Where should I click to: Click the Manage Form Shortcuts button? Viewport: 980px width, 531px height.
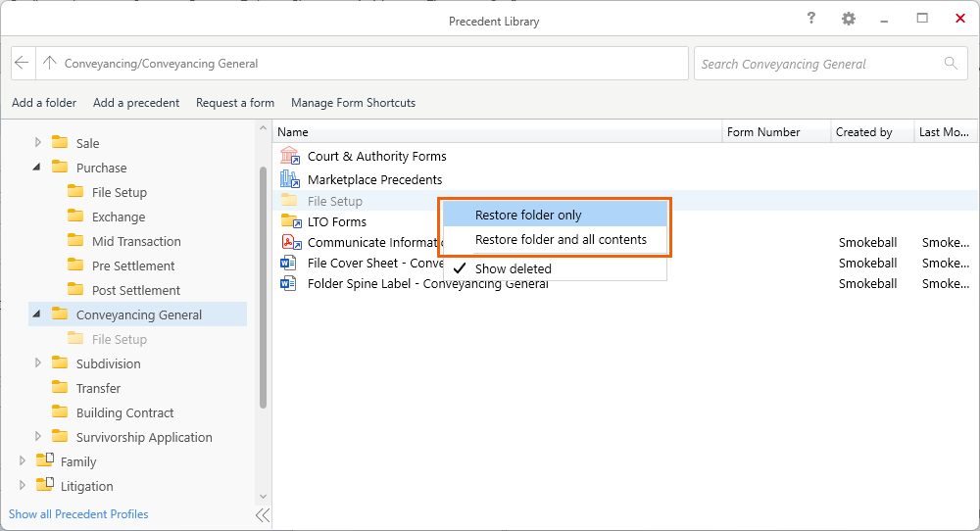[353, 103]
